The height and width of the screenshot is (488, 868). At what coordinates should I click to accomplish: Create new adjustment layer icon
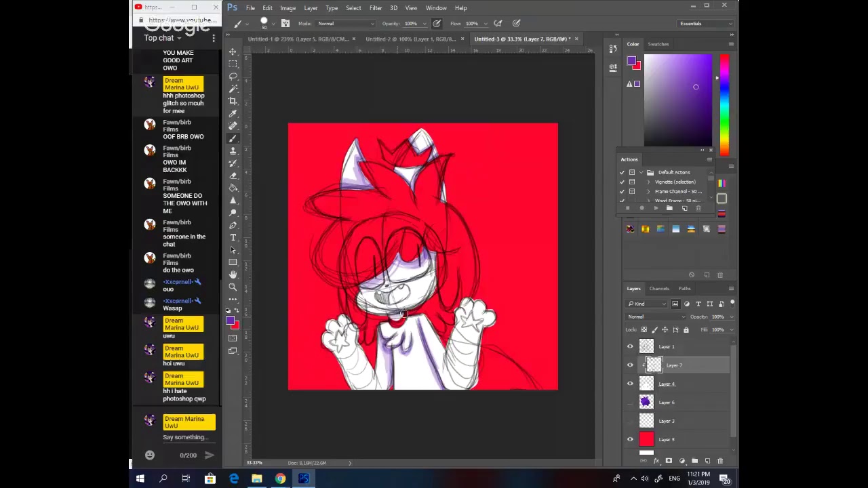(682, 461)
